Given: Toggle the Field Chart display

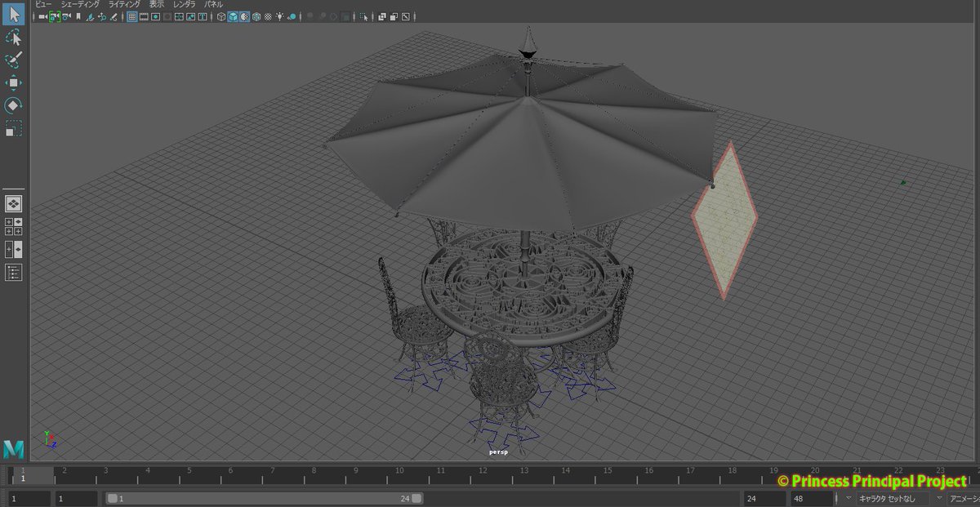Looking at the screenshot, I should point(178,16).
